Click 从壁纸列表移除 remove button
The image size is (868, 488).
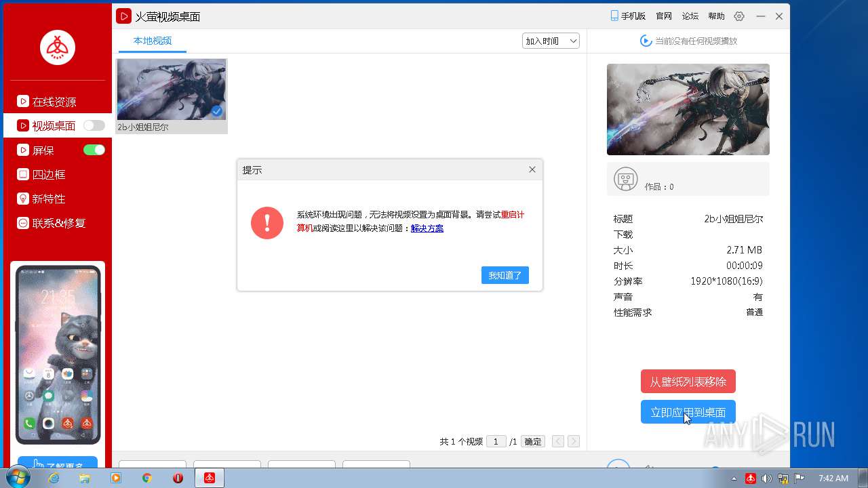pos(688,382)
